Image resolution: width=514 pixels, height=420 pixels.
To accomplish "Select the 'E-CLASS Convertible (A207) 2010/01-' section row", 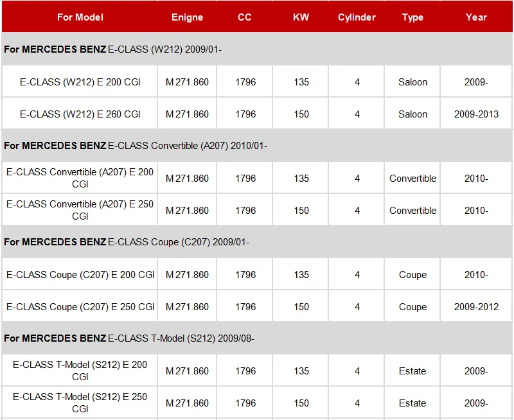I will coord(257,146).
